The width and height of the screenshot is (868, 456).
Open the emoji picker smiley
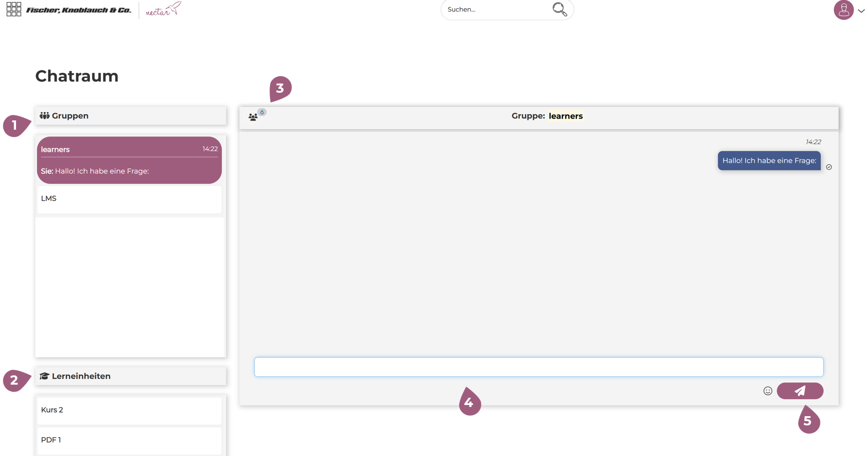pos(767,391)
